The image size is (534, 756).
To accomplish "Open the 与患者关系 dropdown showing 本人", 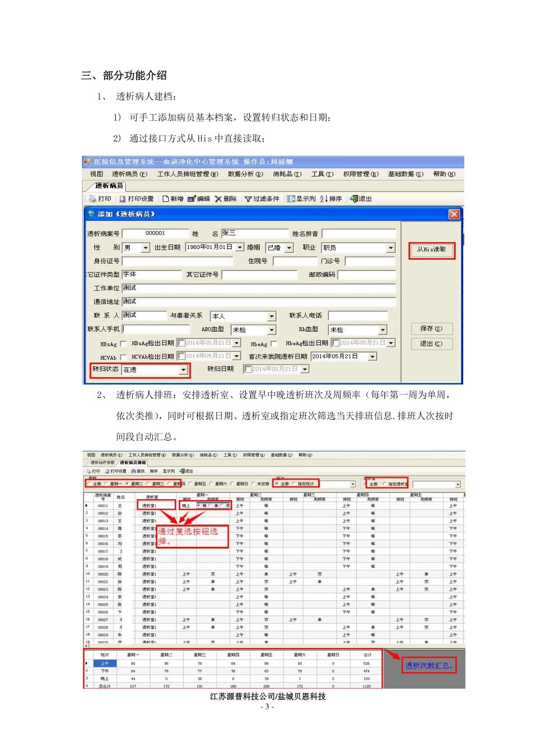I will [272, 316].
